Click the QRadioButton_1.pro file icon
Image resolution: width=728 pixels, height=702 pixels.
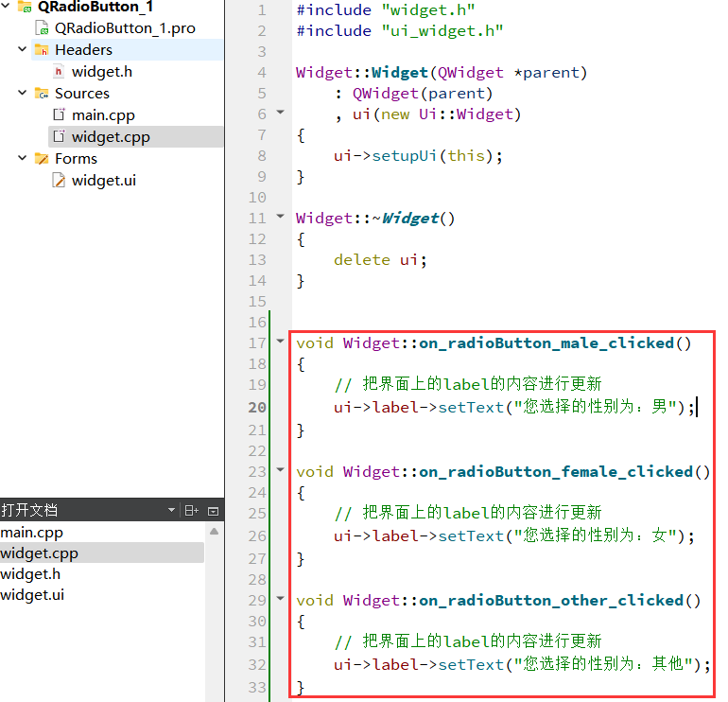click(42, 27)
